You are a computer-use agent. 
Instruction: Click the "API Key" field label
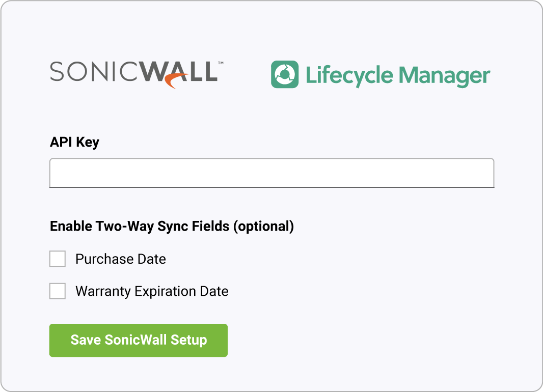(74, 142)
